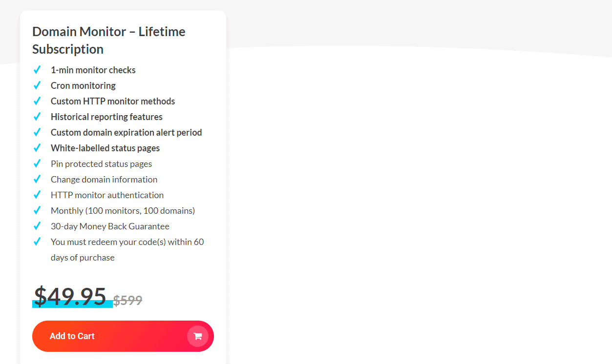Click the checkmark beside Cron monitoring
This screenshot has height=364, width=612.
pyautogui.click(x=37, y=85)
